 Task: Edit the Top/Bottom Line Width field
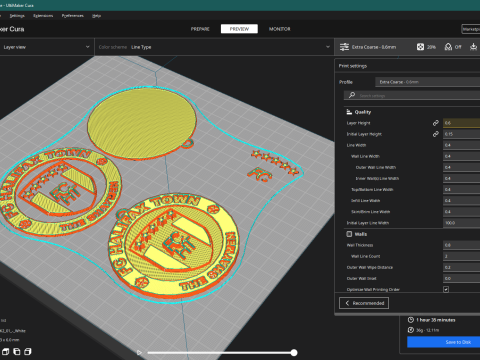[462, 189]
